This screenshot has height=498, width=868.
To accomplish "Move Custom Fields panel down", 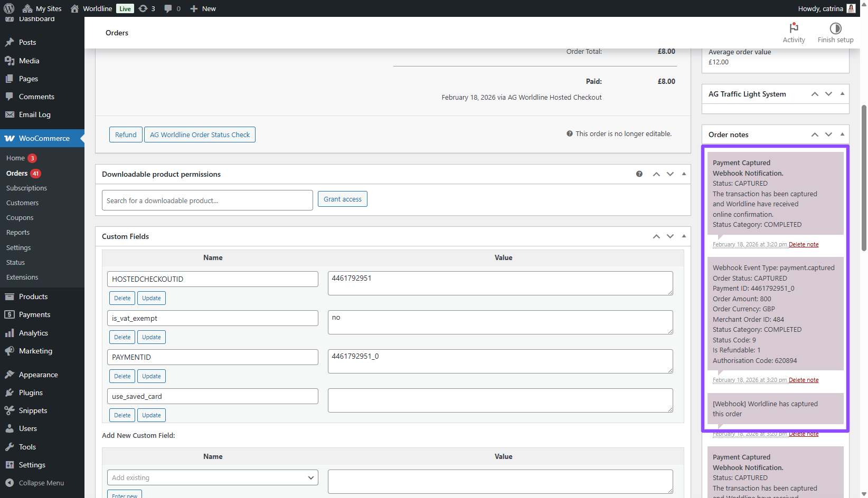I will pyautogui.click(x=670, y=236).
